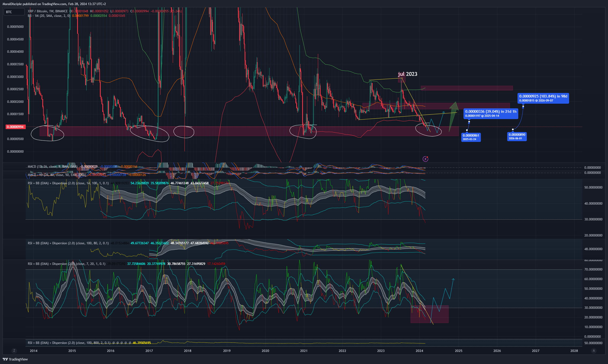The image size is (608, 364).
Task: Click the BTC currency box
Action: pos(14,12)
